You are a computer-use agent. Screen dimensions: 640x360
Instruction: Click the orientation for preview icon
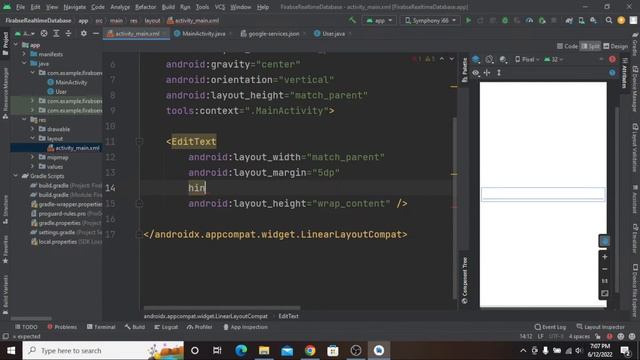pos(489,60)
